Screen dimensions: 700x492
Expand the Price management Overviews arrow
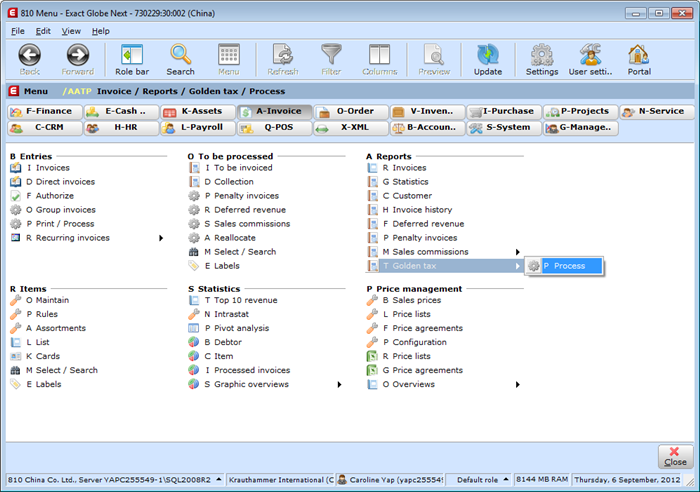[x=517, y=384]
